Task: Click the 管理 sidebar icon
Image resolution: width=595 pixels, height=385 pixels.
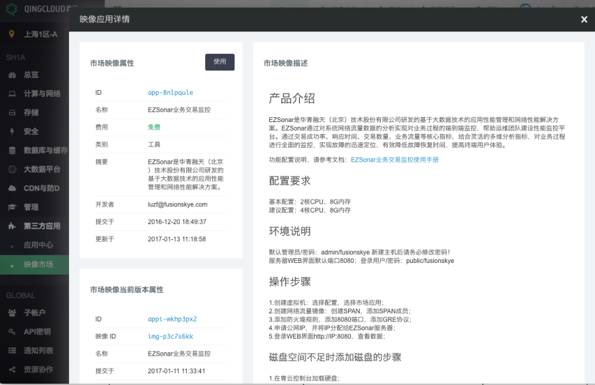Action: click(12, 207)
